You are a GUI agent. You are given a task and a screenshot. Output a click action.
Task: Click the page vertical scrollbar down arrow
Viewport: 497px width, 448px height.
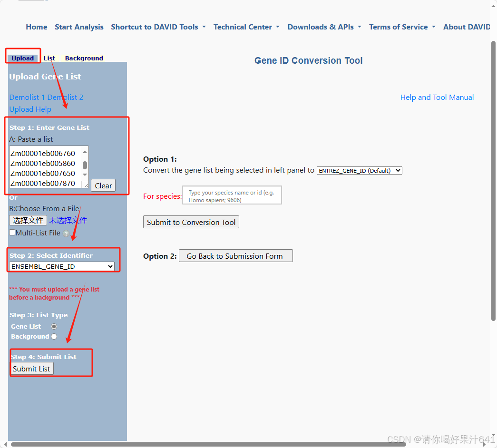click(493, 436)
